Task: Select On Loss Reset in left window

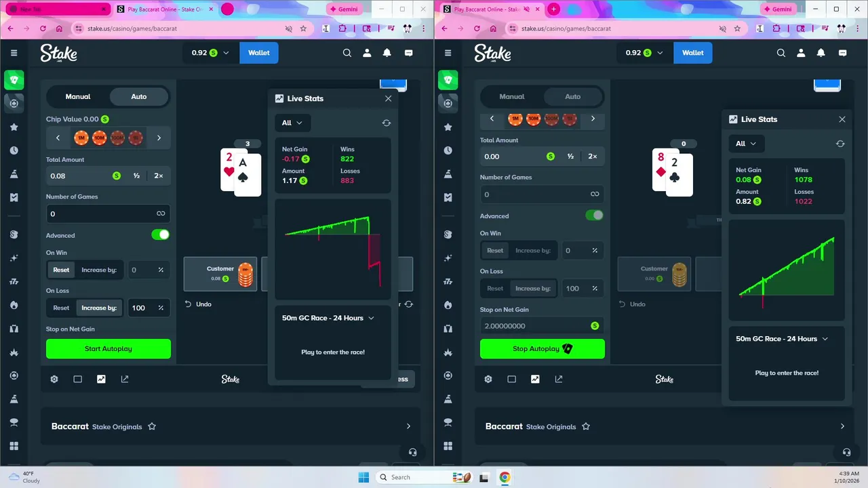Action: point(61,308)
